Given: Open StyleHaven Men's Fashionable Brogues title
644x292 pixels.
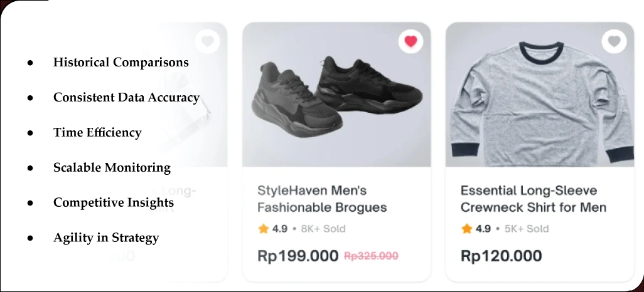Looking at the screenshot, I should coord(322,199).
